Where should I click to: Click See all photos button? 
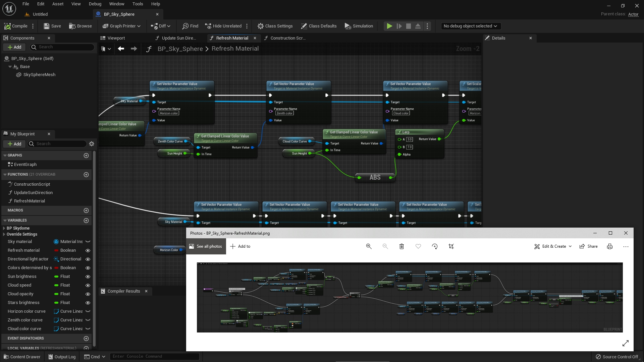pyautogui.click(x=206, y=246)
